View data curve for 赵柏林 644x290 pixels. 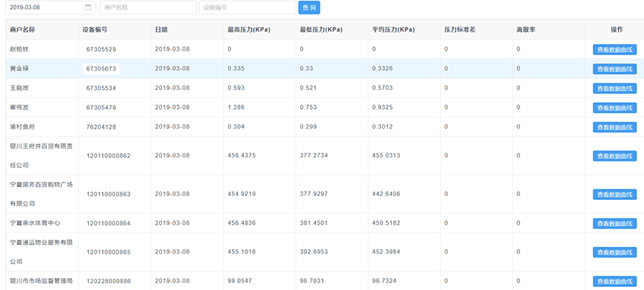point(614,50)
